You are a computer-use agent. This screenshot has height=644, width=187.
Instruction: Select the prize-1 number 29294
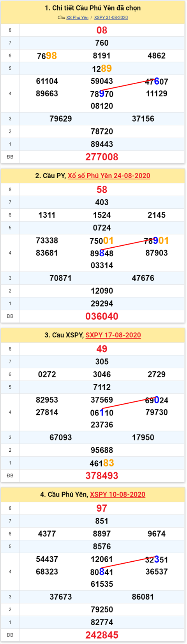point(102,304)
